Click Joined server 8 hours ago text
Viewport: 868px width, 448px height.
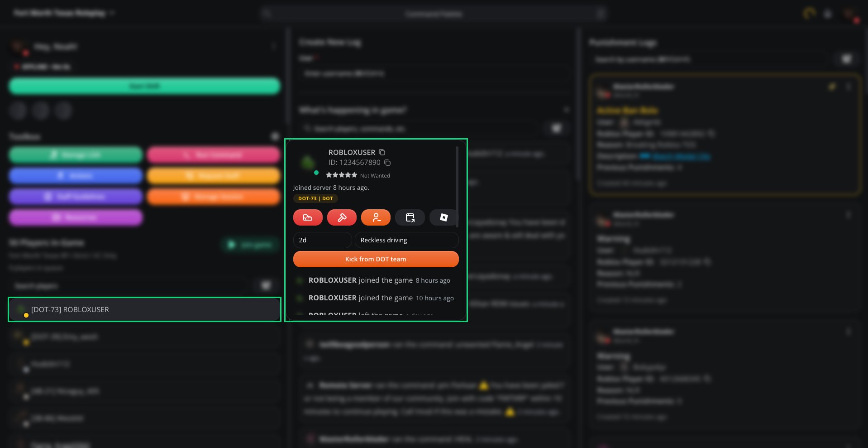pyautogui.click(x=331, y=188)
